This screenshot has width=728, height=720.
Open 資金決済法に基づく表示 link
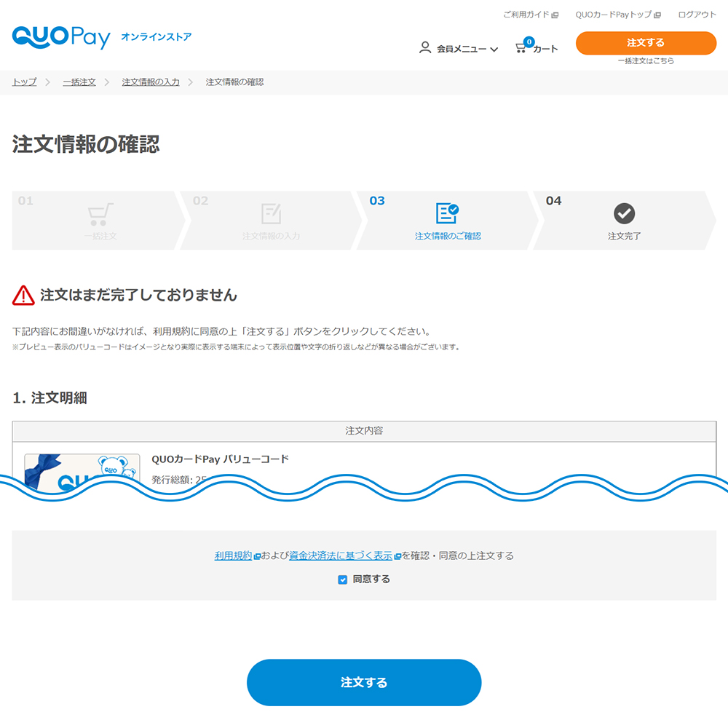point(341,555)
